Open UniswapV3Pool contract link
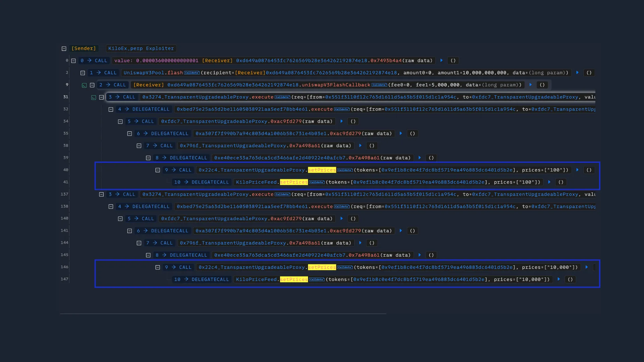Image resolution: width=644 pixels, height=362 pixels. tap(144, 73)
